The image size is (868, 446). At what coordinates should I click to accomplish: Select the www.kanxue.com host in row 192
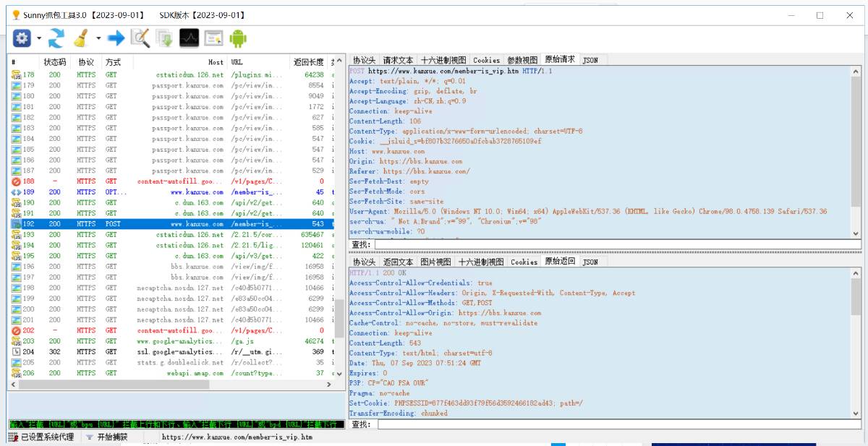click(197, 224)
